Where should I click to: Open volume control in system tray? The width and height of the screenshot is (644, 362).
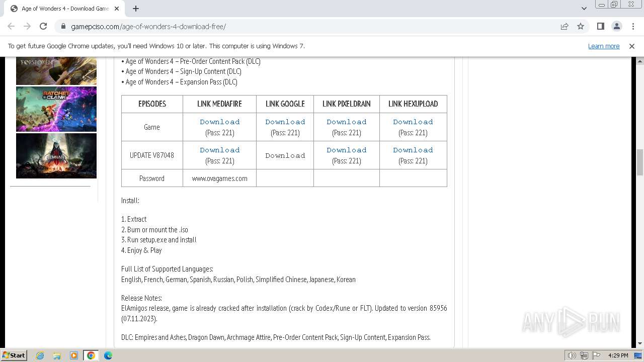tap(572, 355)
